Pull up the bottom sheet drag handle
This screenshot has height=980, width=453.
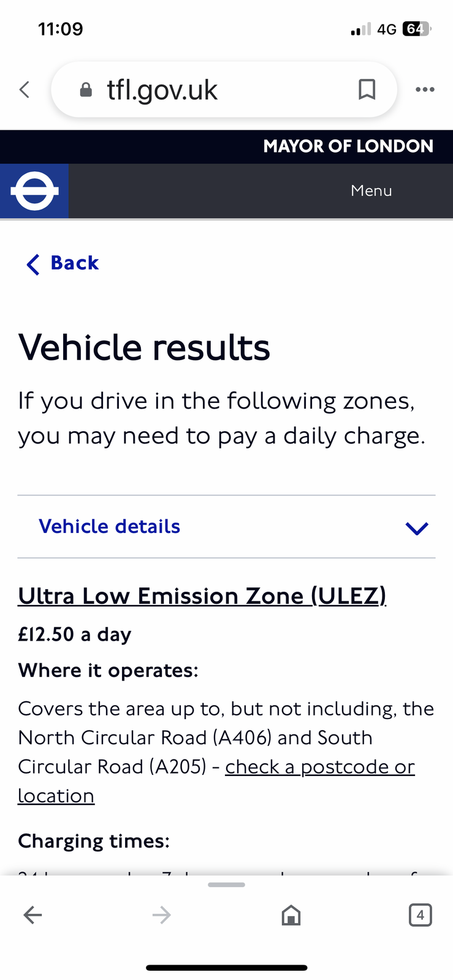pos(226,884)
